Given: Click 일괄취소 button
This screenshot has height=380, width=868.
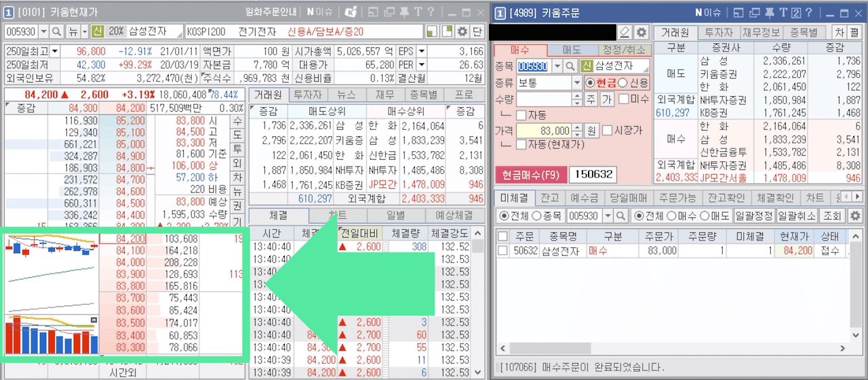Looking at the screenshot, I should pos(796,216).
